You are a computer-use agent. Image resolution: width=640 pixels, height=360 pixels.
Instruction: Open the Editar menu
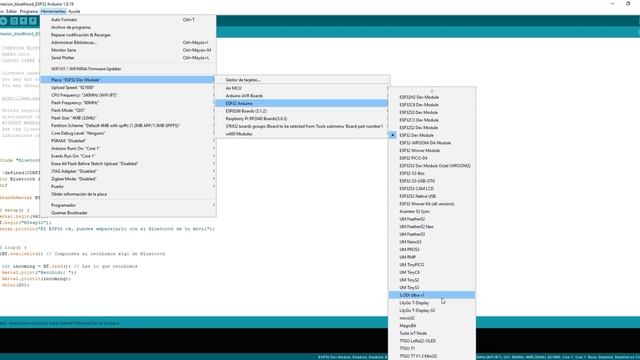11,11
